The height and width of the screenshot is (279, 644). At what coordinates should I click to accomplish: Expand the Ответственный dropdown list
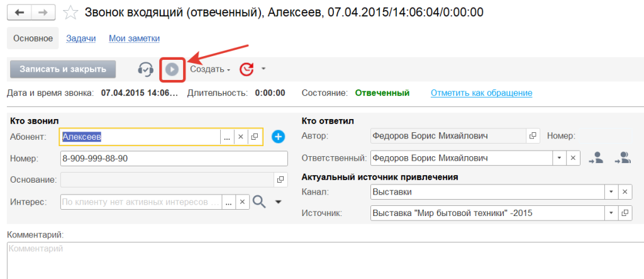(x=558, y=158)
